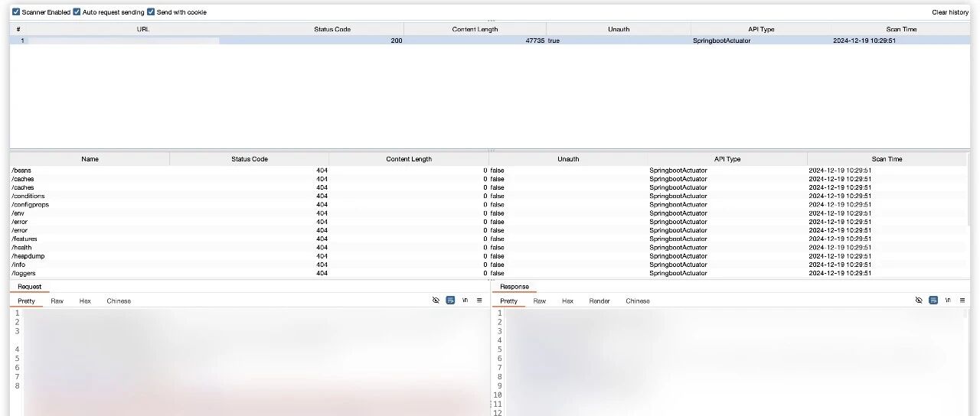Image resolution: width=980 pixels, height=416 pixels.
Task: Switch Response view to Hex
Action: click(567, 301)
